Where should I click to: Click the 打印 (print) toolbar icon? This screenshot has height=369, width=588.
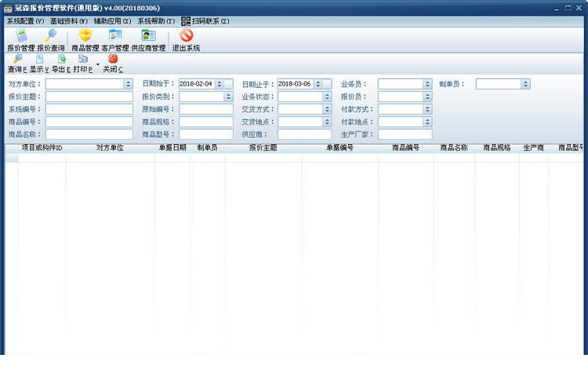[82, 63]
